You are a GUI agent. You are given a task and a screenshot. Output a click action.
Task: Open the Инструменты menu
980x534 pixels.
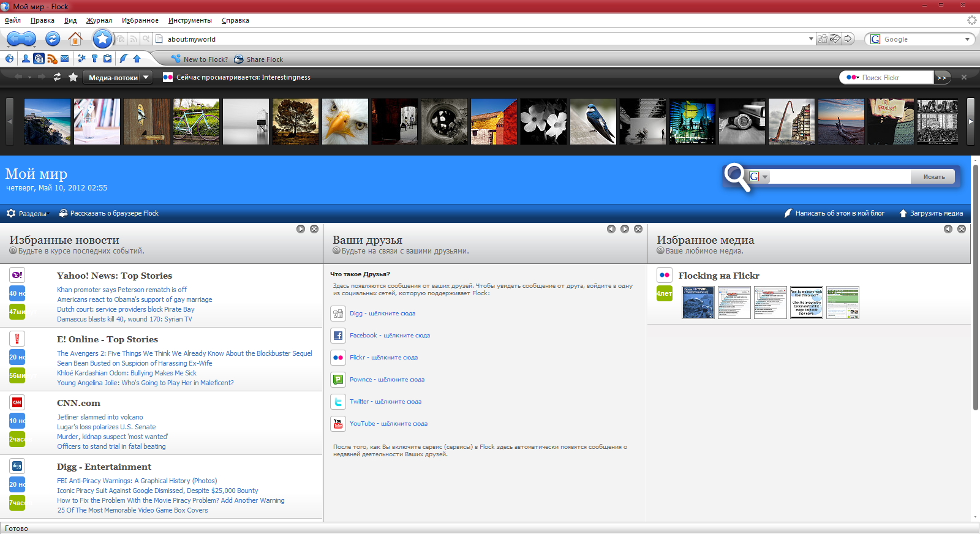(x=190, y=20)
